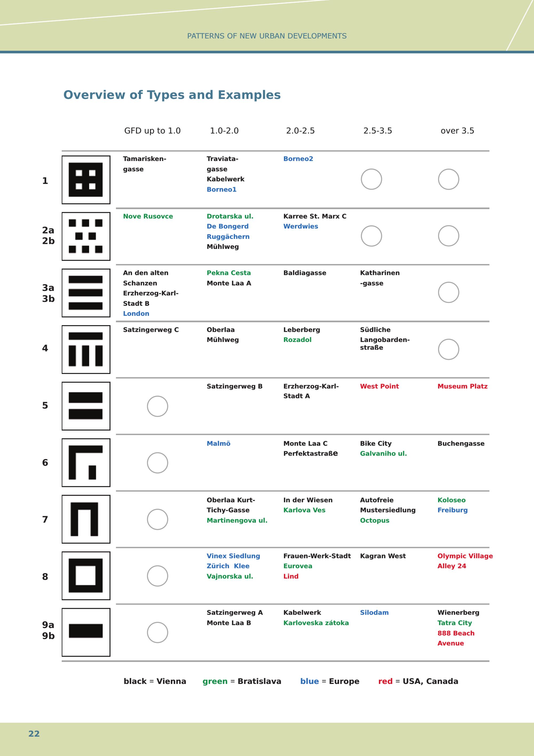The image size is (534, 756).
Task: Click the Olympic Village entry
Action: pyautogui.click(x=465, y=556)
